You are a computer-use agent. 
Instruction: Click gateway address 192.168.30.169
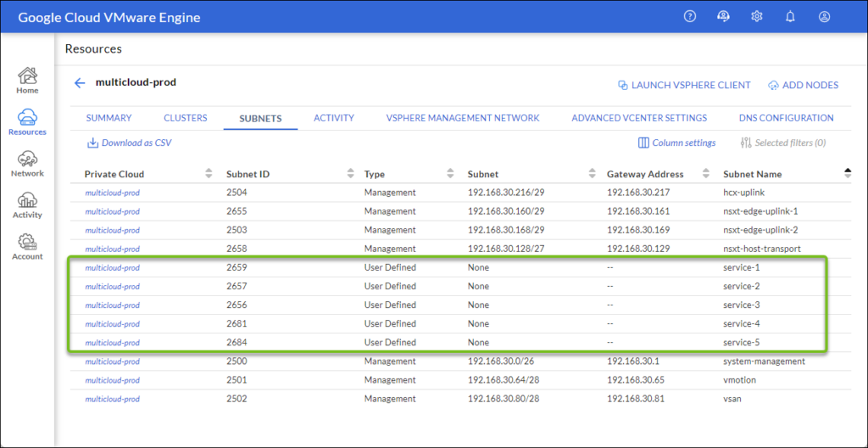point(638,230)
